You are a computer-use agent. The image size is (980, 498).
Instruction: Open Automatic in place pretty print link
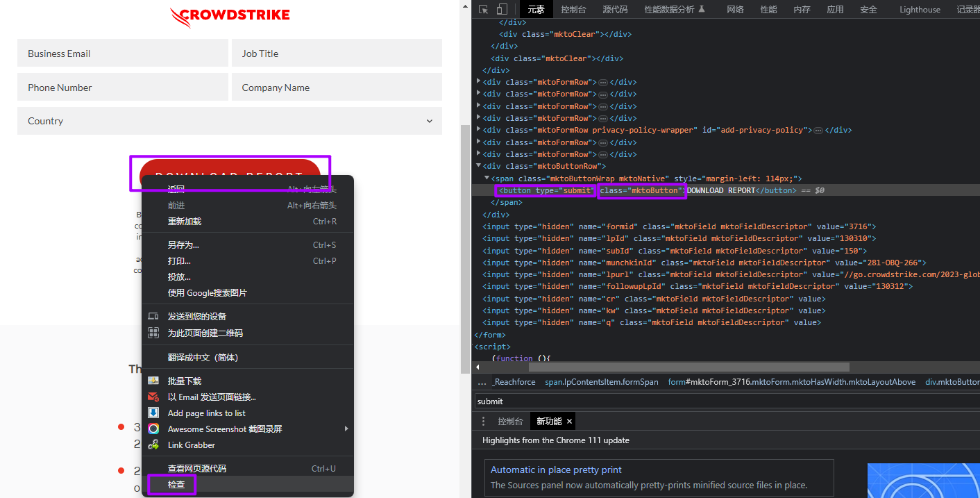556,470
